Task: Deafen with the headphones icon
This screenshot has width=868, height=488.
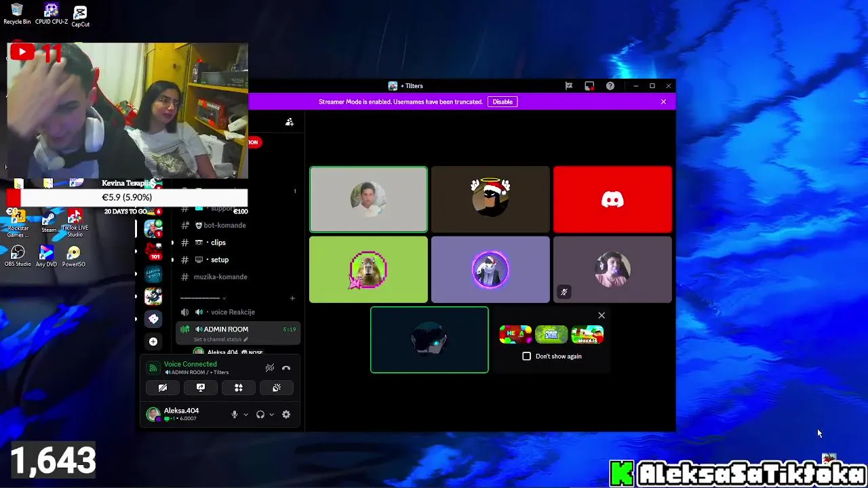Action: [260, 414]
